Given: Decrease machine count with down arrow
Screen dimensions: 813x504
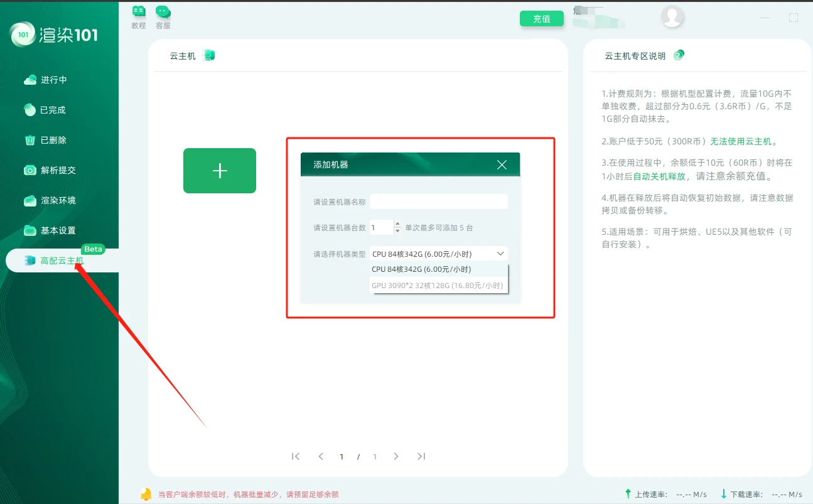Looking at the screenshot, I should pyautogui.click(x=397, y=232).
